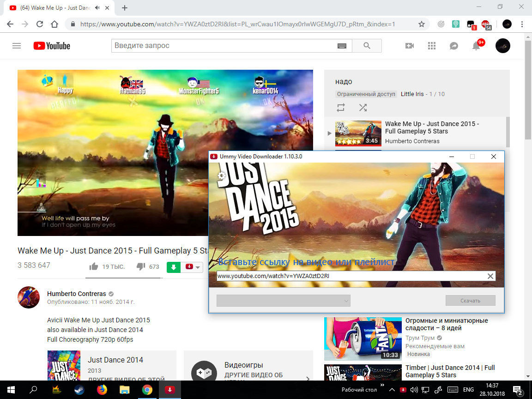Open Wake Me Up playlist item thumbnail
Screen dimensions: 532x399
(358, 133)
